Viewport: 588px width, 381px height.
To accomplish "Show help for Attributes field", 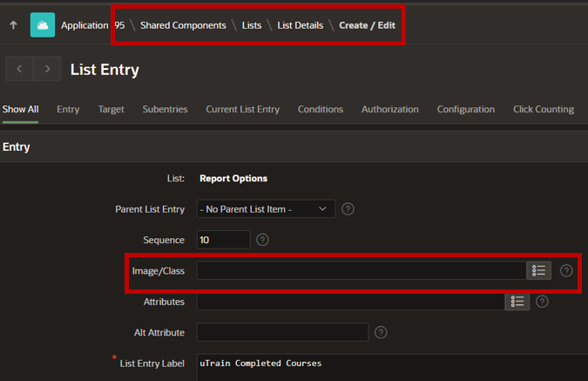I will 542,302.
